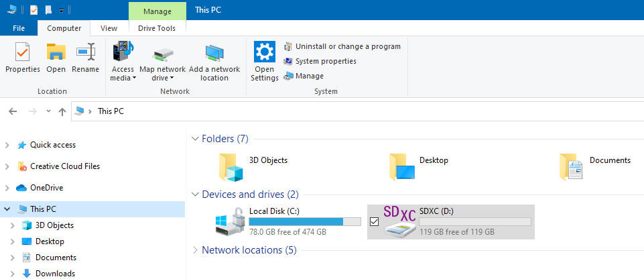Click Map network drive icon
Viewport: 644px width, 279px height.
tap(162, 54)
